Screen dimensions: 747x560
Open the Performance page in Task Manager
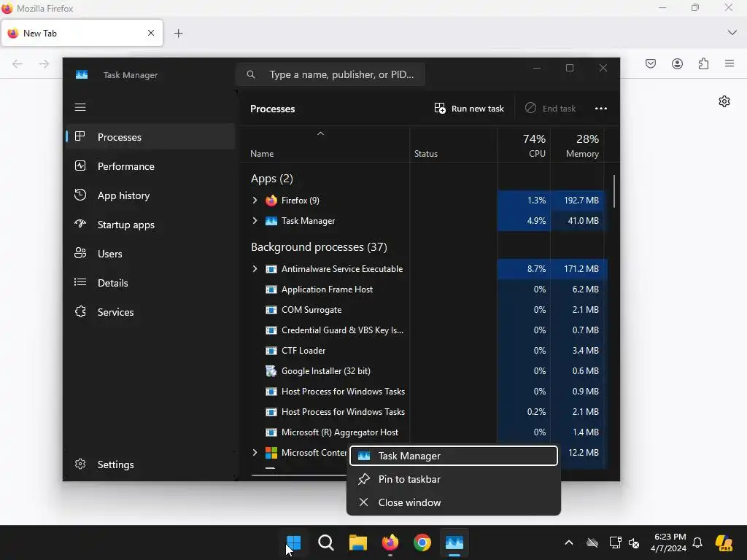coord(150,166)
